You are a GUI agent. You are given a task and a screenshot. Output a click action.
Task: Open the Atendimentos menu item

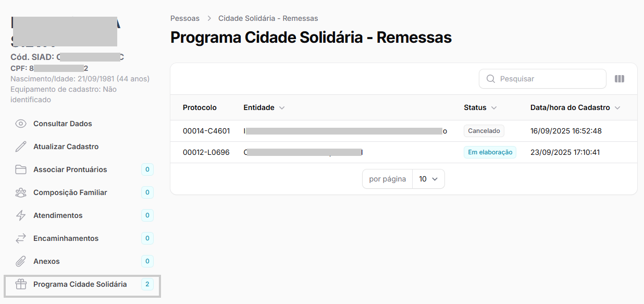point(58,215)
